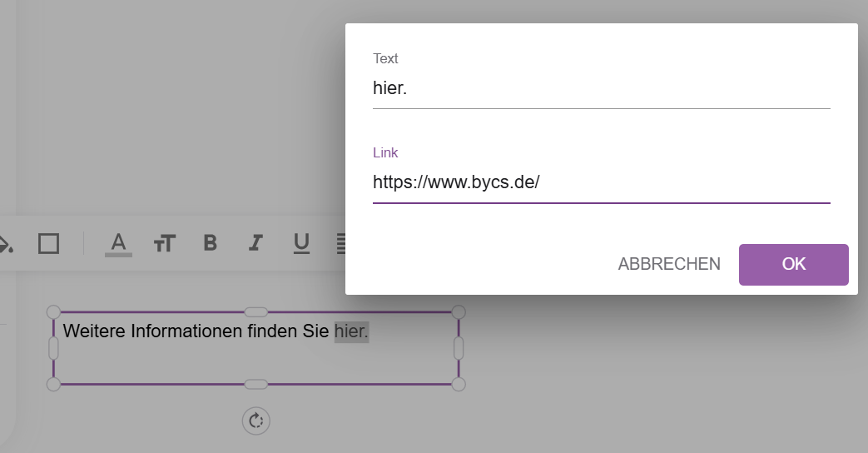Toggle underline formatting
This screenshot has height=453, width=868.
coord(301,244)
